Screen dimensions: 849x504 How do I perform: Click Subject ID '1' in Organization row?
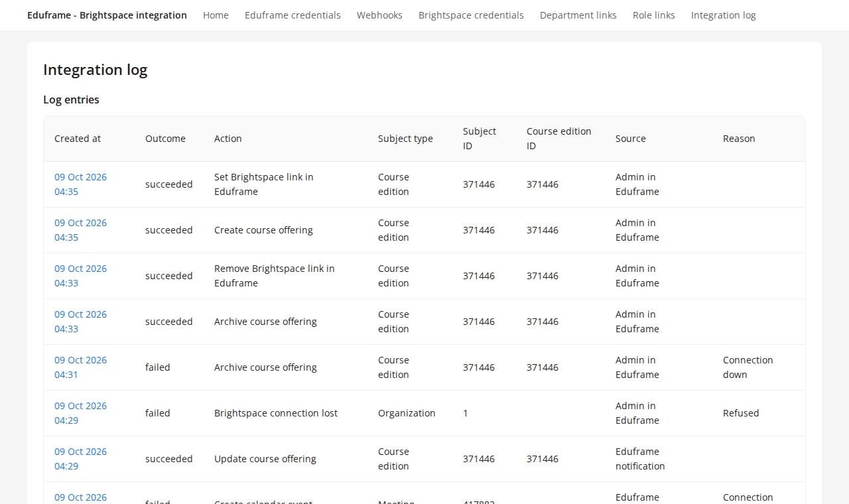pos(466,413)
